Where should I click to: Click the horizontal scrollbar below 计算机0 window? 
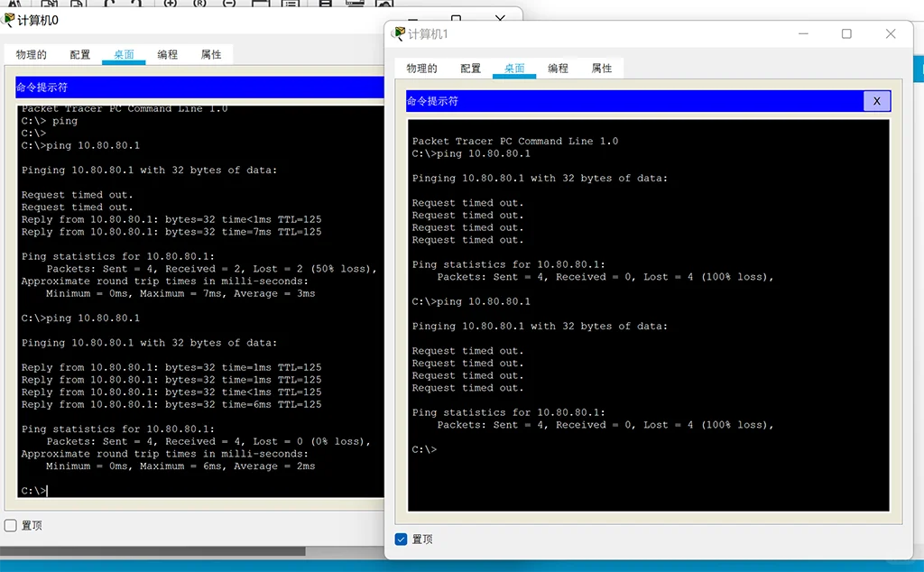[x=152, y=551]
